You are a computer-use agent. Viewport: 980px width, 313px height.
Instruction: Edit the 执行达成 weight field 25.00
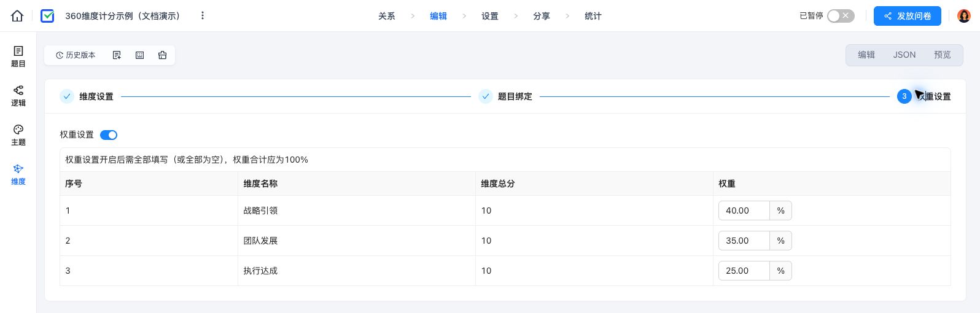[x=744, y=271]
